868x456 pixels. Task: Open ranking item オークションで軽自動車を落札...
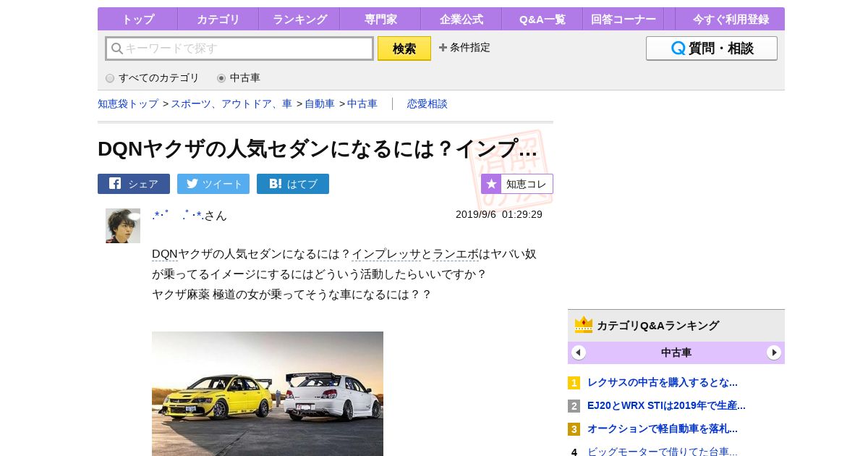point(663,429)
